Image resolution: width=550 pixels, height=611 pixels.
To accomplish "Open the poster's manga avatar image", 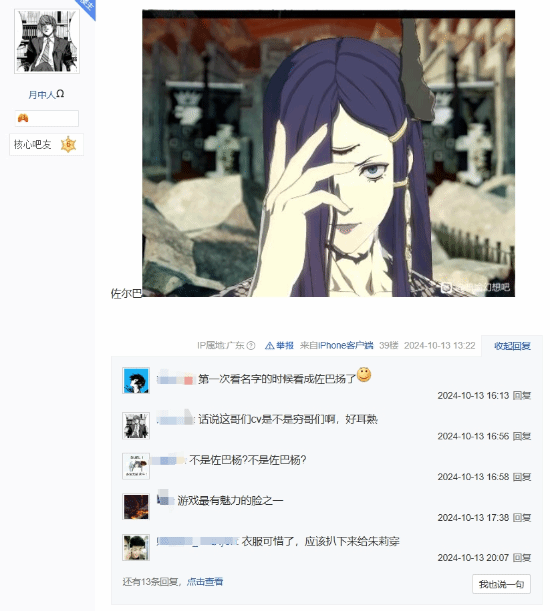I will click(47, 41).
